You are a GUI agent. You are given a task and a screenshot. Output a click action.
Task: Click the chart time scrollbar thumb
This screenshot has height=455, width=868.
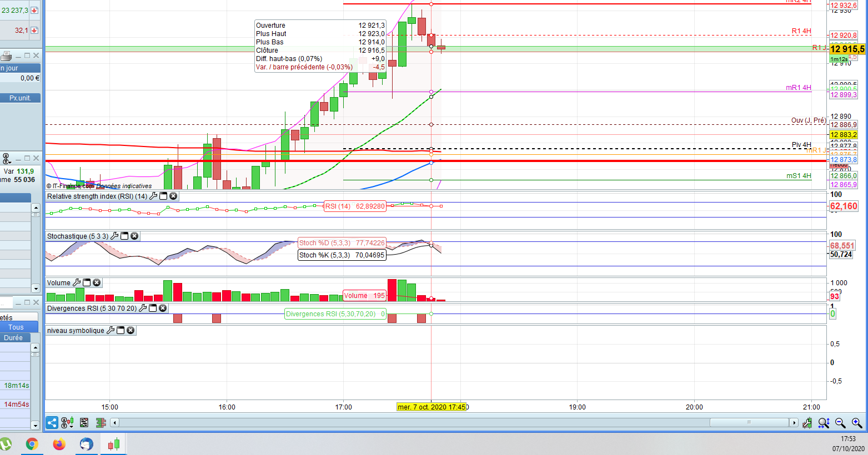click(x=749, y=423)
